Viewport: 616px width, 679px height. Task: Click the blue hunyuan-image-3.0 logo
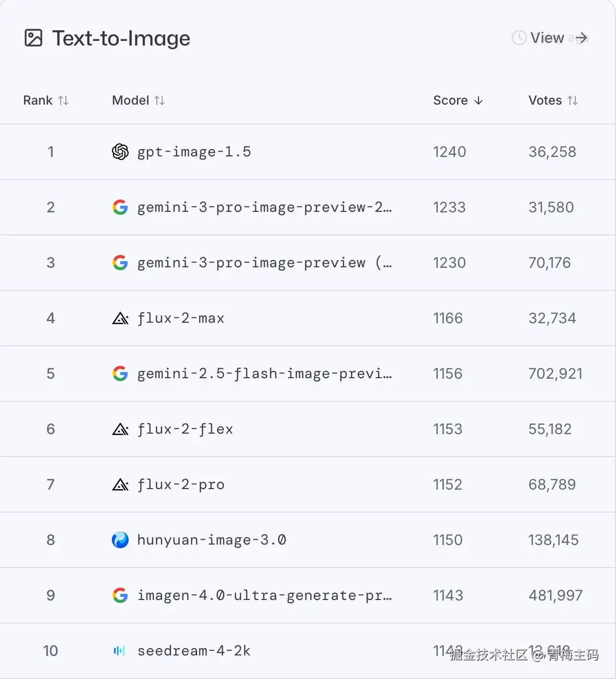point(120,540)
